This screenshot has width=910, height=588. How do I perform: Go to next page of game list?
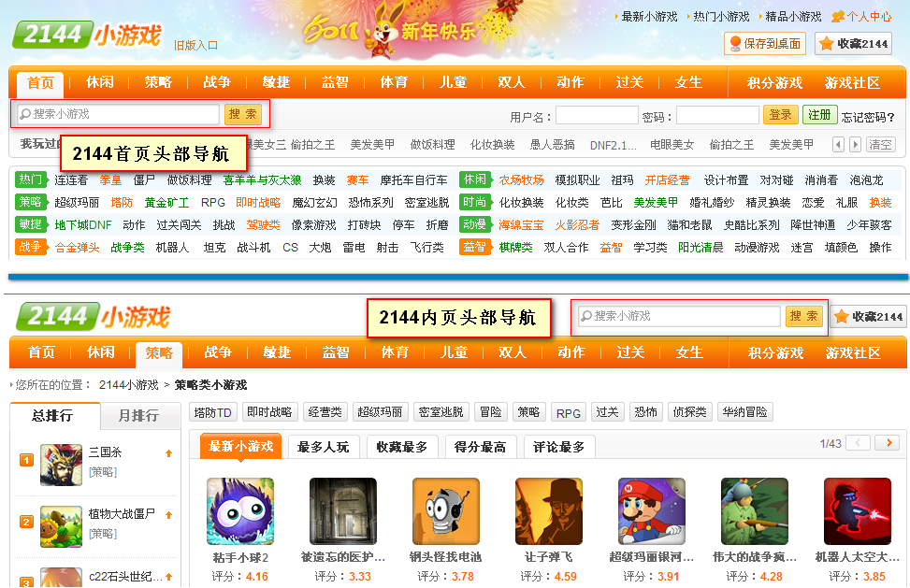click(x=887, y=443)
